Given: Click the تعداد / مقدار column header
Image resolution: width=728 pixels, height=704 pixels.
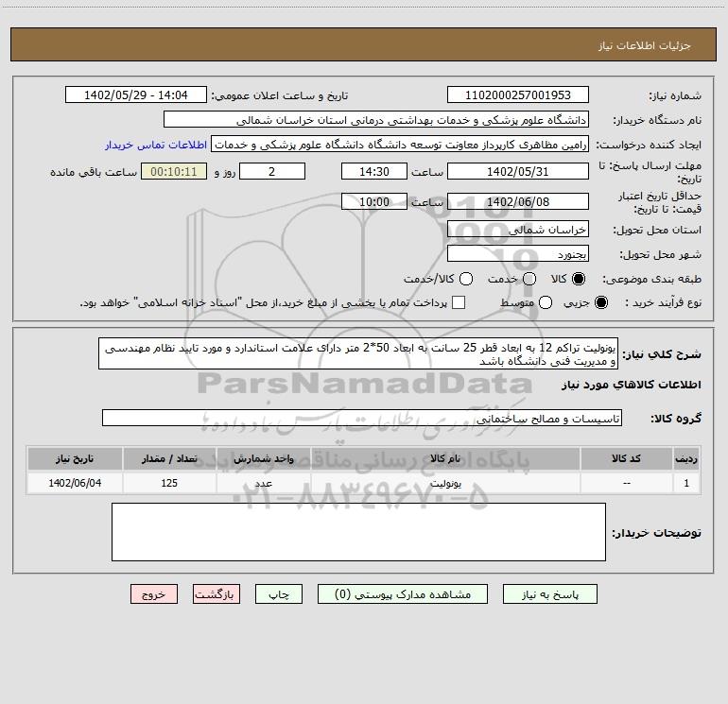Looking at the screenshot, I should pyautogui.click(x=169, y=458).
